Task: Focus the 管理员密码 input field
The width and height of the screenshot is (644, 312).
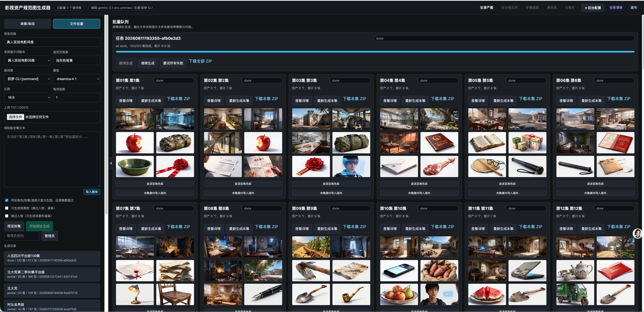Action: (x=21, y=236)
